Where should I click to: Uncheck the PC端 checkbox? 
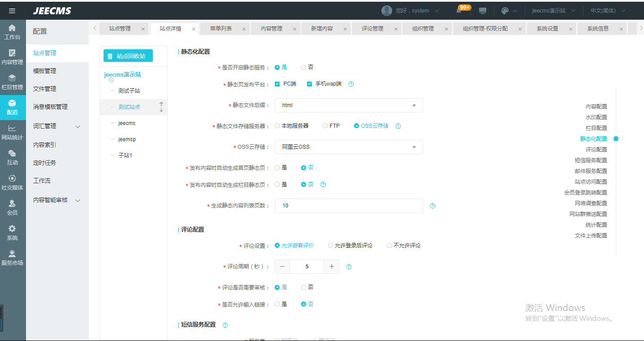(277, 84)
